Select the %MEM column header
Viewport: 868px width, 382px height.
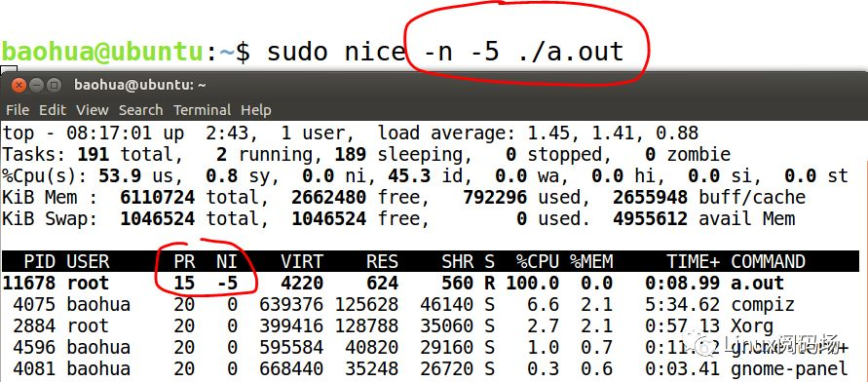(591, 261)
